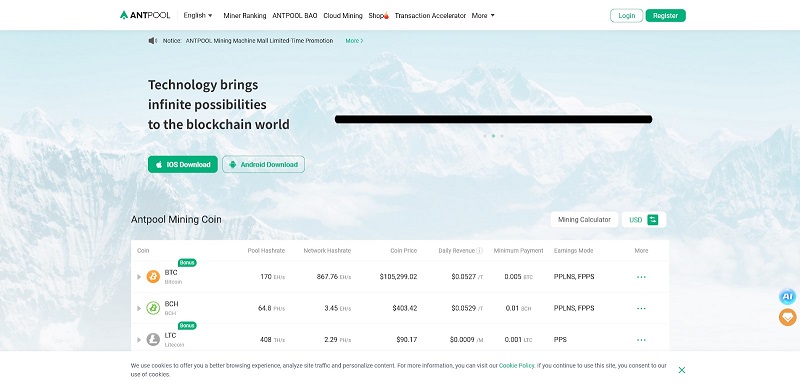
Task: Click the ANTPOOL logo
Action: coord(145,15)
